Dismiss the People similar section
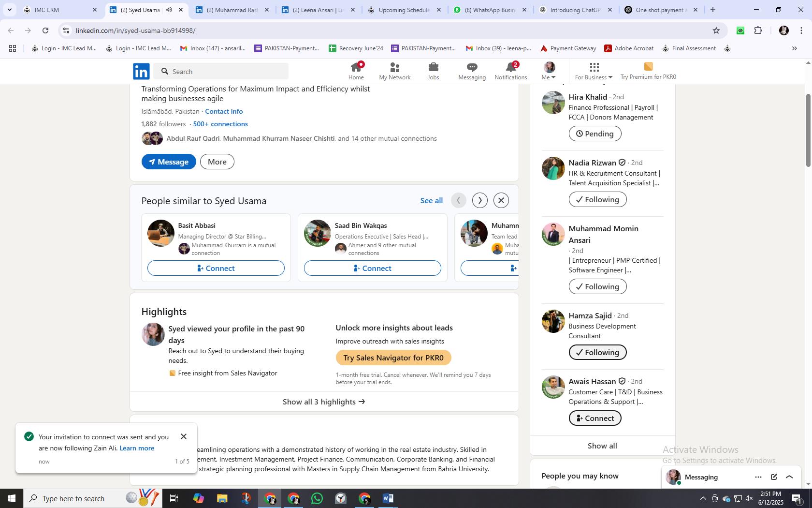 click(501, 200)
